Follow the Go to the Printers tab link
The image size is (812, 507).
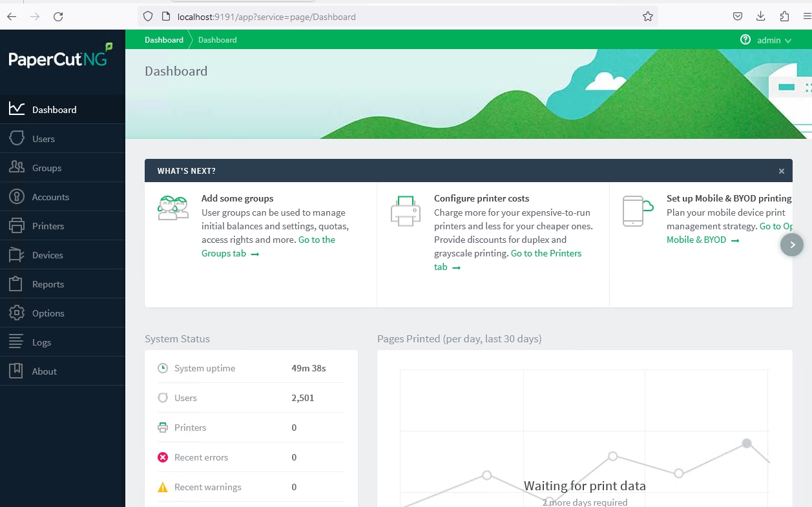pyautogui.click(x=546, y=253)
